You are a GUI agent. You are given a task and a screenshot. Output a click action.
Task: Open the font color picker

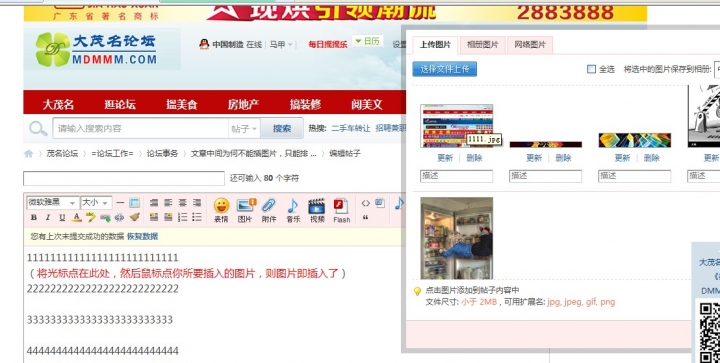point(77,218)
